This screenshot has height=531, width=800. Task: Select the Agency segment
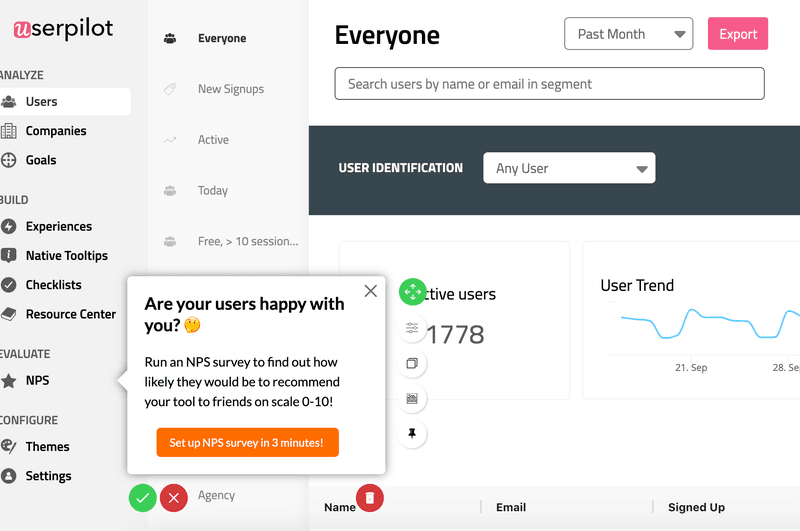(216, 495)
